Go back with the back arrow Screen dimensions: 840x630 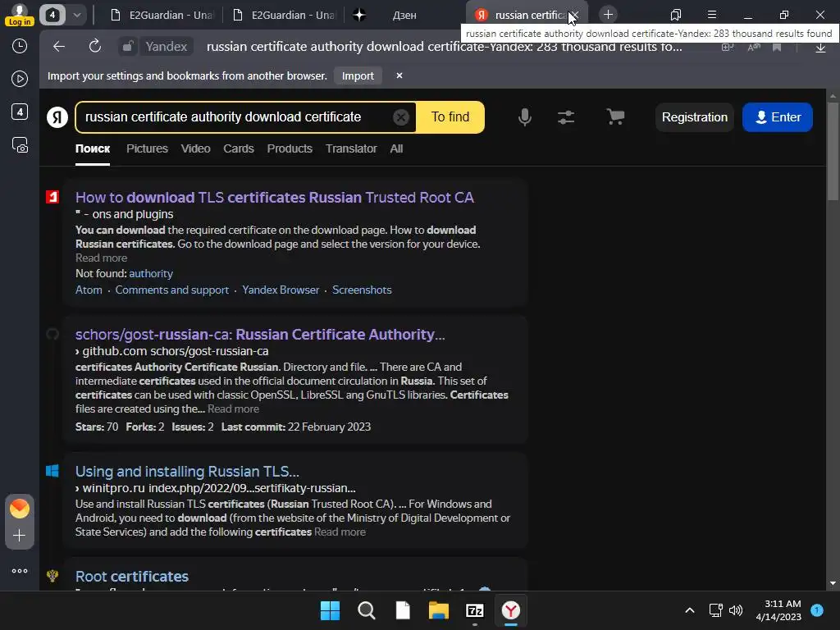pos(59,47)
